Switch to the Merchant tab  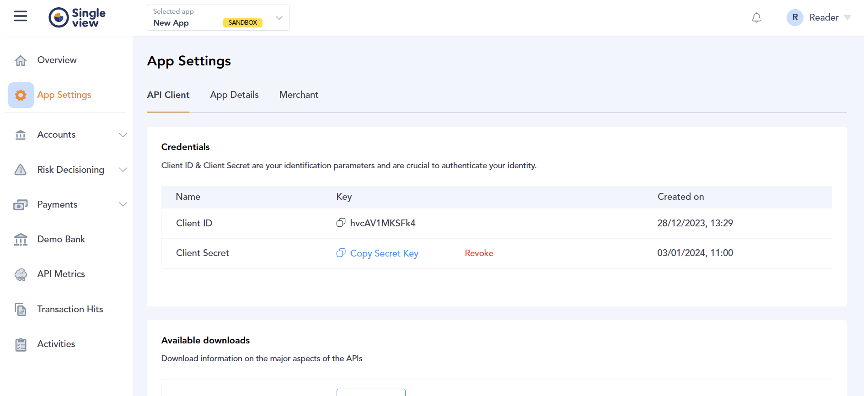click(299, 95)
